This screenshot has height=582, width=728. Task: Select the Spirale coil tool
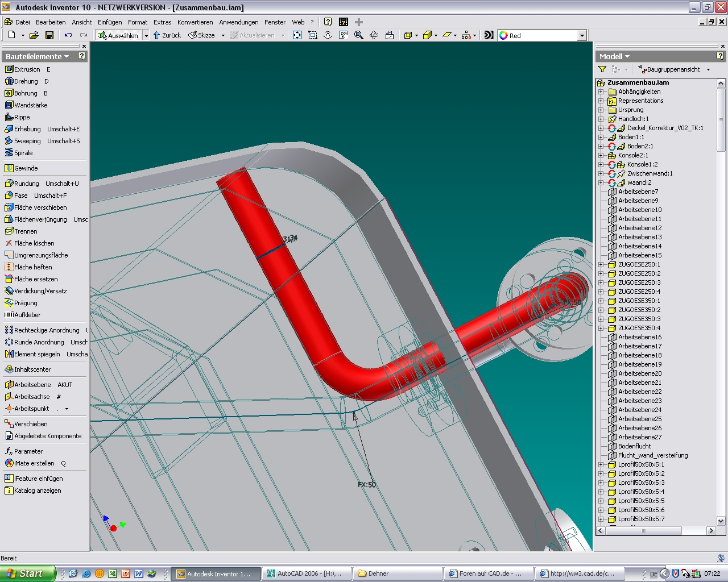(x=23, y=153)
